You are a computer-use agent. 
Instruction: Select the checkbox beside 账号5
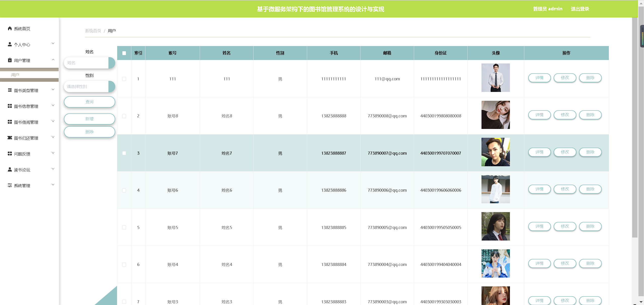[x=124, y=227]
